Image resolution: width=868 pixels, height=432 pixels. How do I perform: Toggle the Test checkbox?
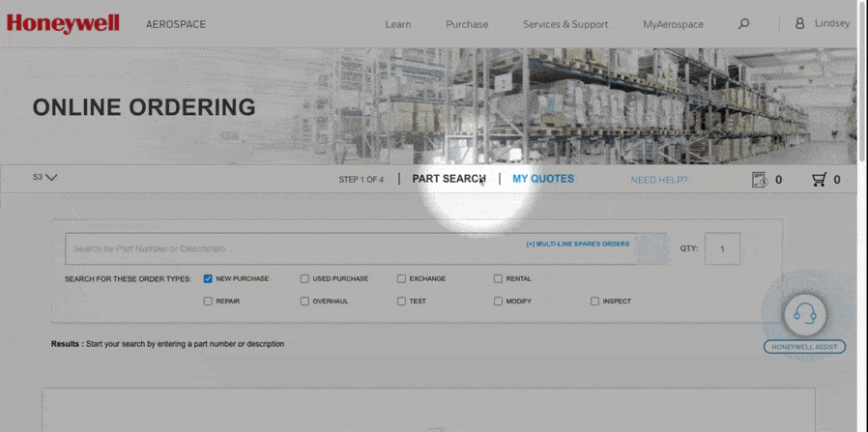click(x=401, y=302)
